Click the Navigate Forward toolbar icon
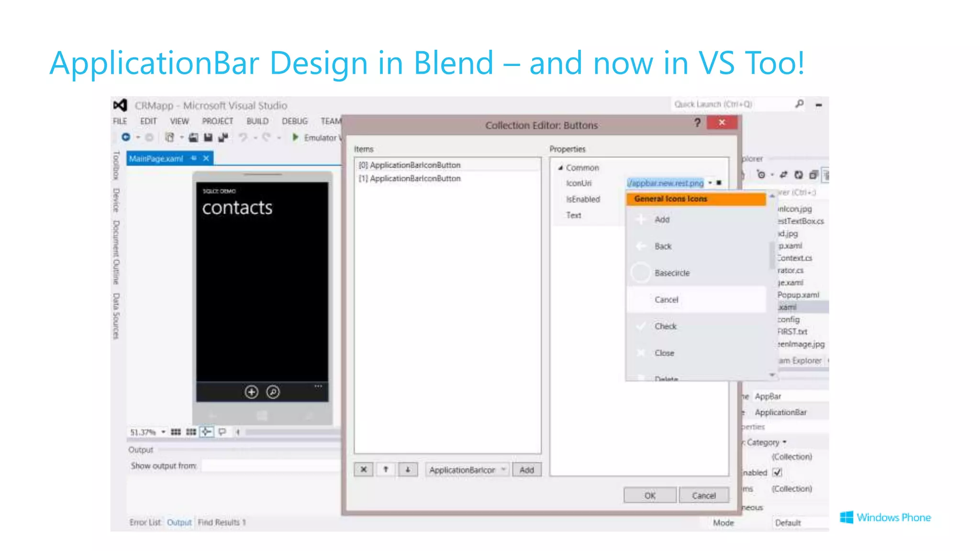 pos(149,138)
